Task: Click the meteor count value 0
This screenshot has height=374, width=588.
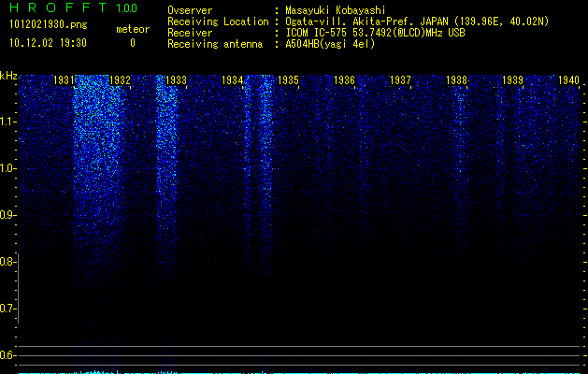Action: 133,43
